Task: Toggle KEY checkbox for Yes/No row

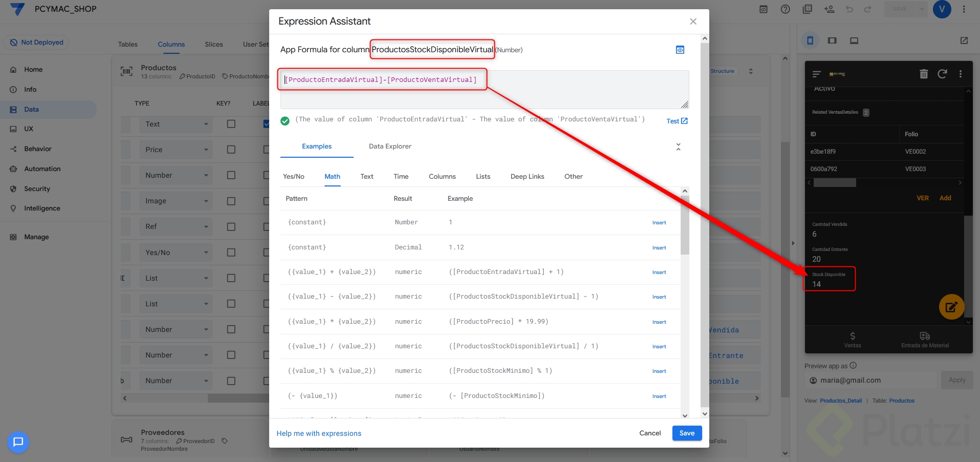Action: point(231,253)
